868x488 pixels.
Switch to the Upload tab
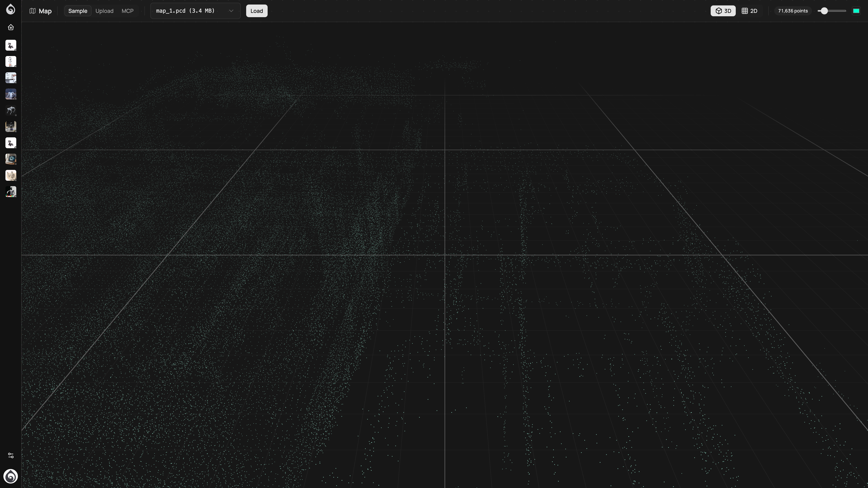coord(104,11)
